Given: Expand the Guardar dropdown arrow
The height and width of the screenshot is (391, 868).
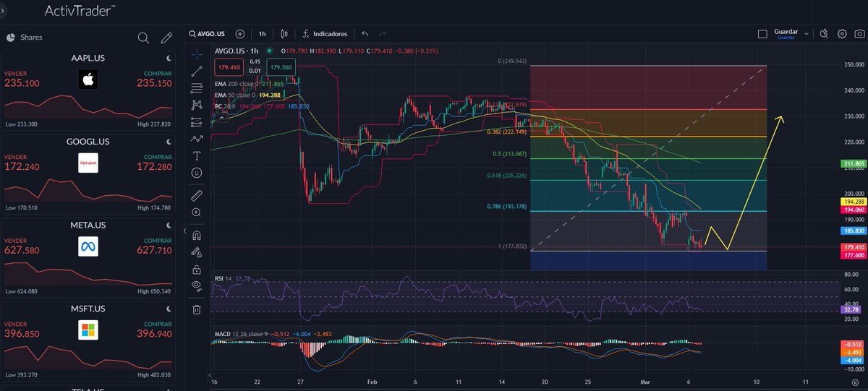Looking at the screenshot, I should (x=805, y=33).
